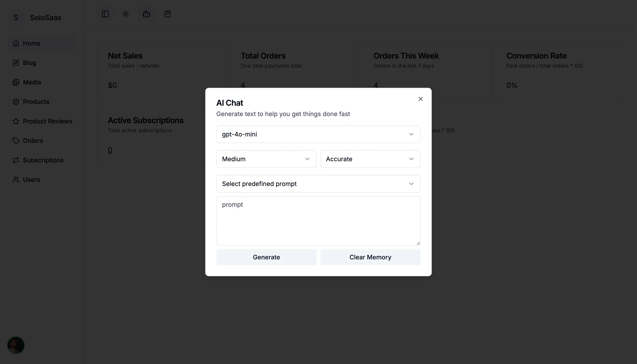Click Orders This Week heading
The height and width of the screenshot is (364, 637).
tap(406, 56)
